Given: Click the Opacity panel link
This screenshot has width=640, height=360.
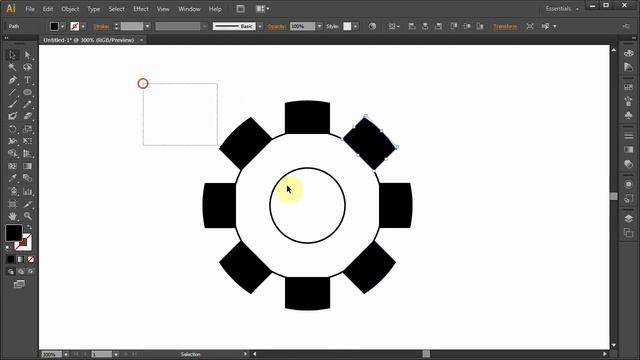Looking at the screenshot, I should 276,27.
